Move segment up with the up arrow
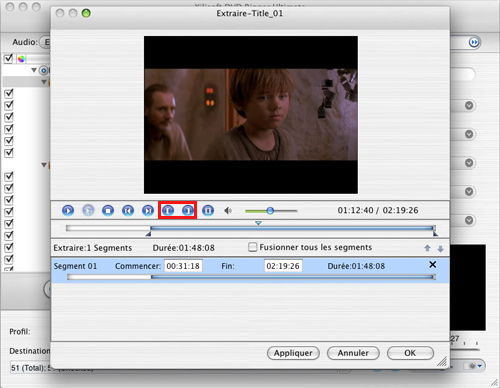500x388 pixels. coord(427,248)
